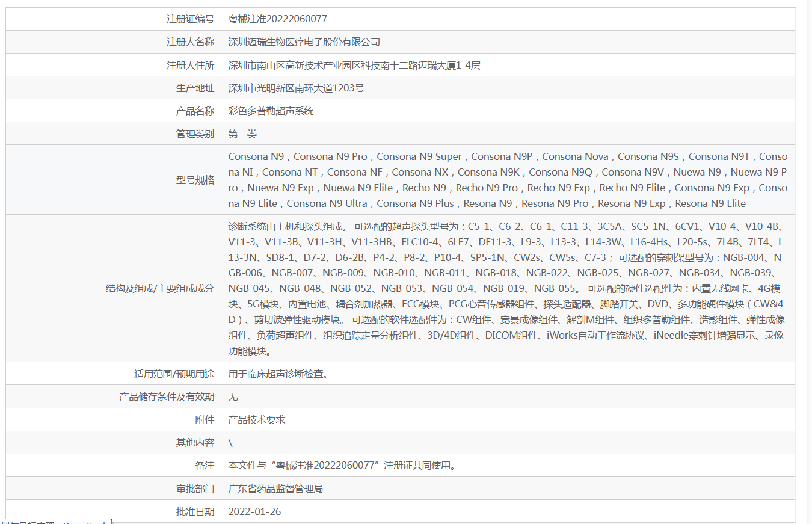This screenshot has height=524, width=812.
Task: Select the text 用于临床超声诊断检查。
Action: tap(279, 374)
